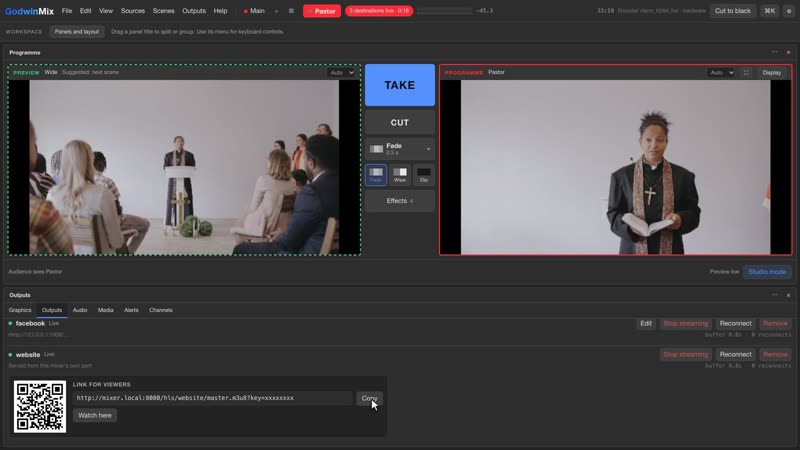The image size is (800, 450).
Task: Open Outputs panel options menu (three dots)
Action: coord(774,295)
